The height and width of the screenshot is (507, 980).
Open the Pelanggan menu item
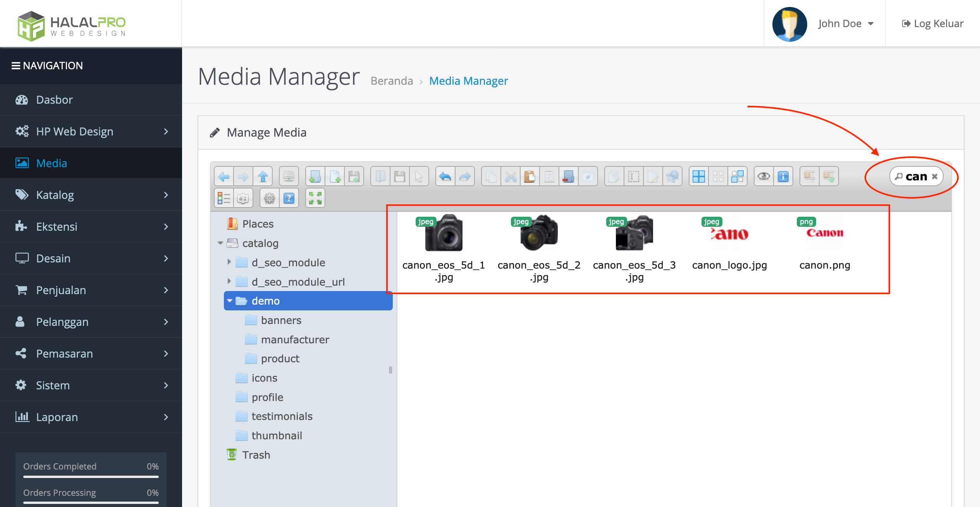[91, 322]
